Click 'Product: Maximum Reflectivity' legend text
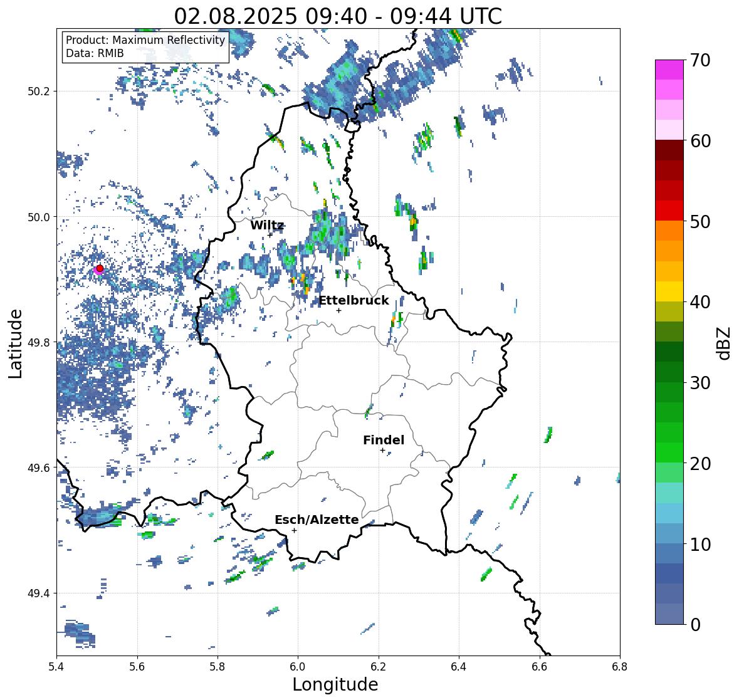The height and width of the screenshot is (700, 739). coord(145,40)
